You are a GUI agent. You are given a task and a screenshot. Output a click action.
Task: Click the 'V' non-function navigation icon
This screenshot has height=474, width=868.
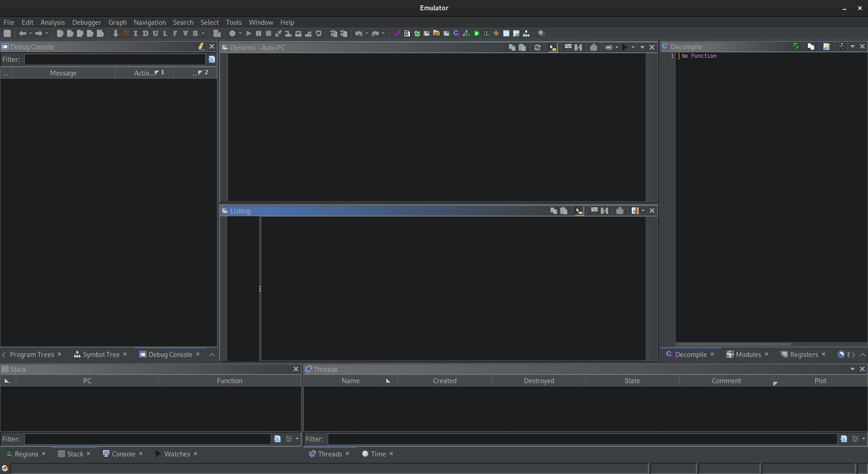pos(186,34)
